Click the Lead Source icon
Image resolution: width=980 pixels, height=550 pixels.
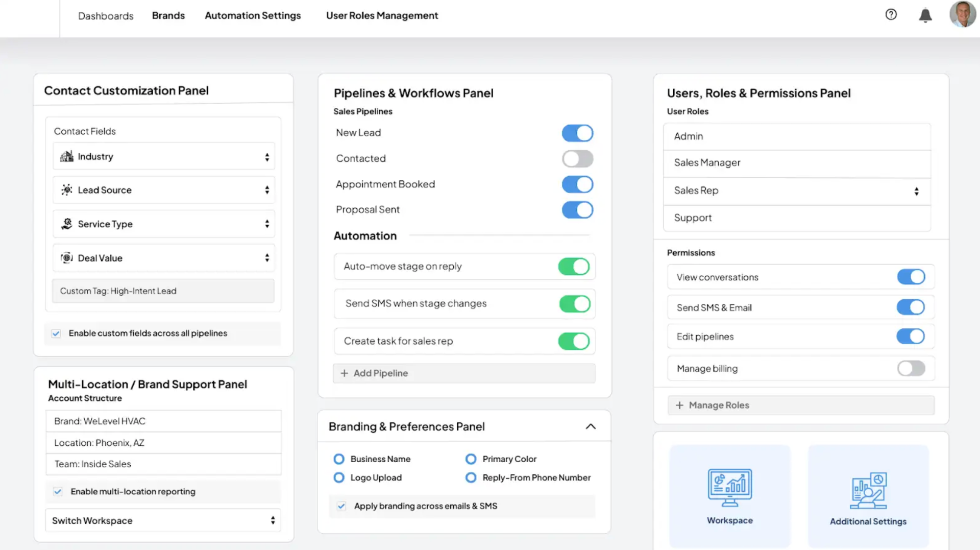pyautogui.click(x=67, y=190)
